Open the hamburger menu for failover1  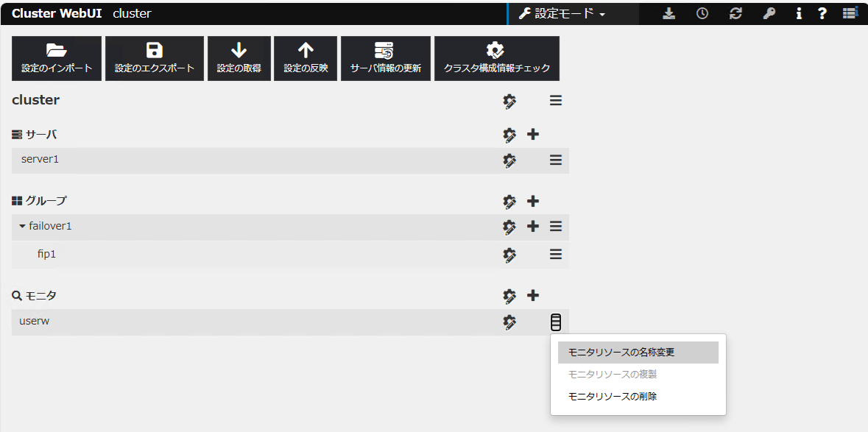(x=556, y=227)
